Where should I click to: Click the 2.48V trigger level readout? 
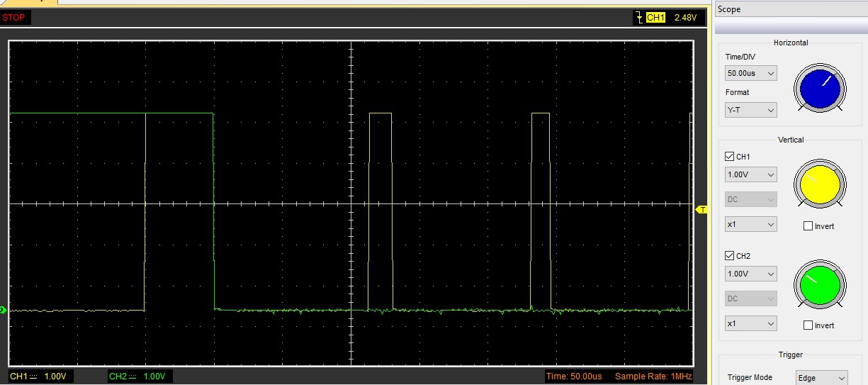685,18
